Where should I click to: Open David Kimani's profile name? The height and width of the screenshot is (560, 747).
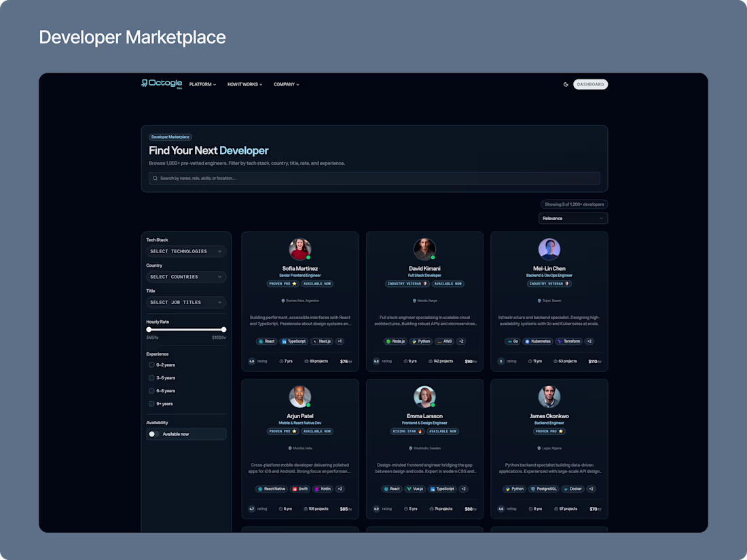coord(424,269)
